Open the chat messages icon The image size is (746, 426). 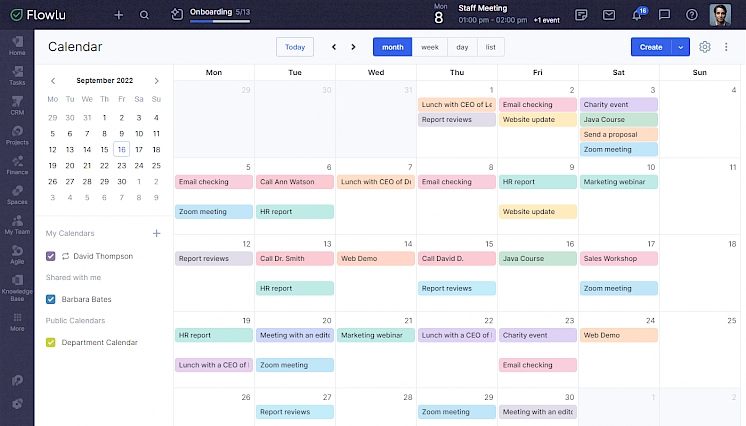[664, 15]
